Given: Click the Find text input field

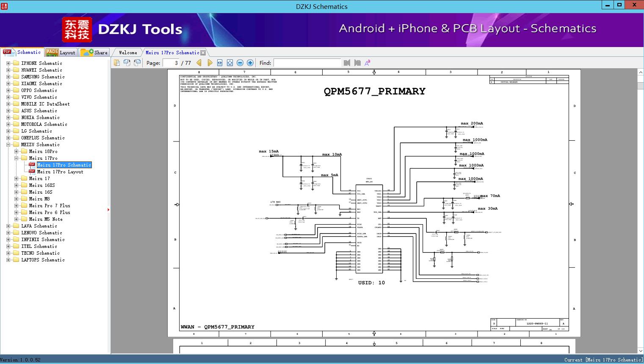Looking at the screenshot, I should pos(307,63).
